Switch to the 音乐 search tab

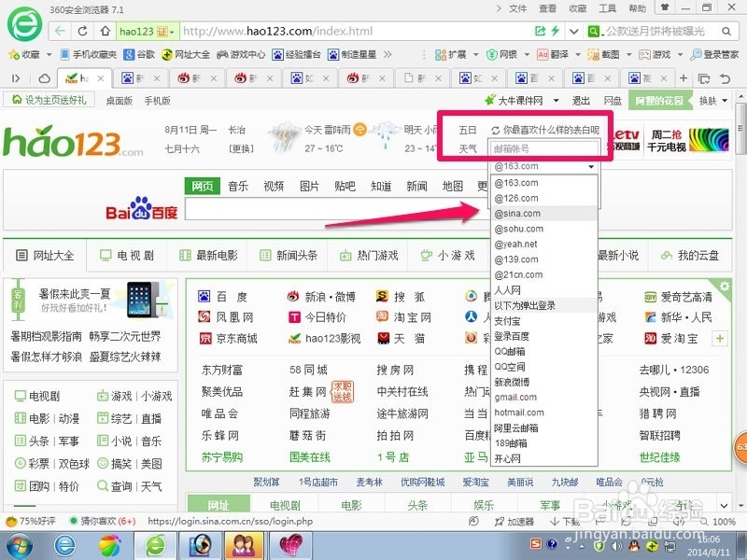click(237, 186)
